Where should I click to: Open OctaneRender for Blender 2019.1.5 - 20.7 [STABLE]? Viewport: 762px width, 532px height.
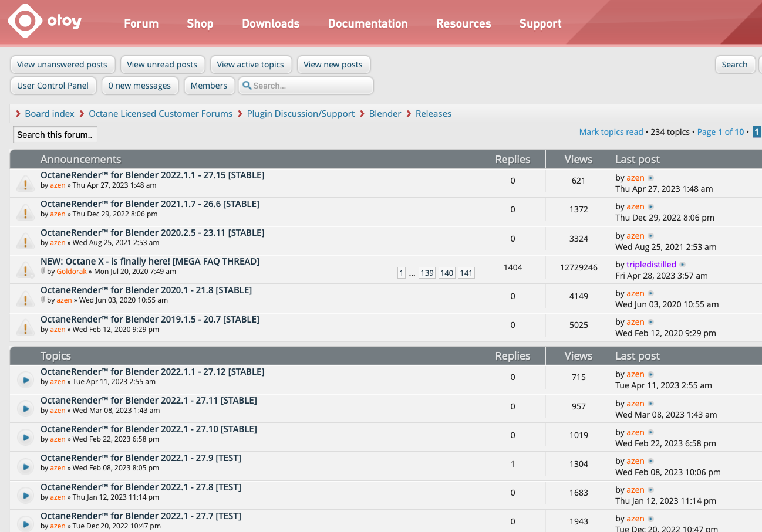(x=150, y=320)
